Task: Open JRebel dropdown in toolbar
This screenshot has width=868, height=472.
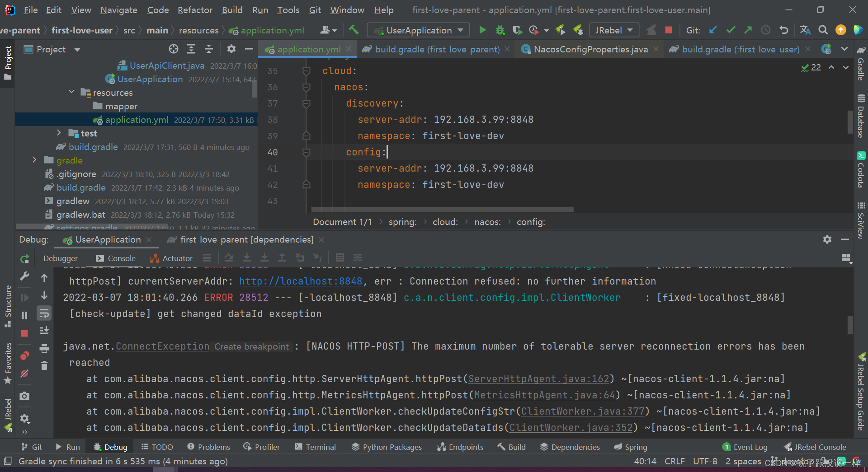Action: pos(614,30)
